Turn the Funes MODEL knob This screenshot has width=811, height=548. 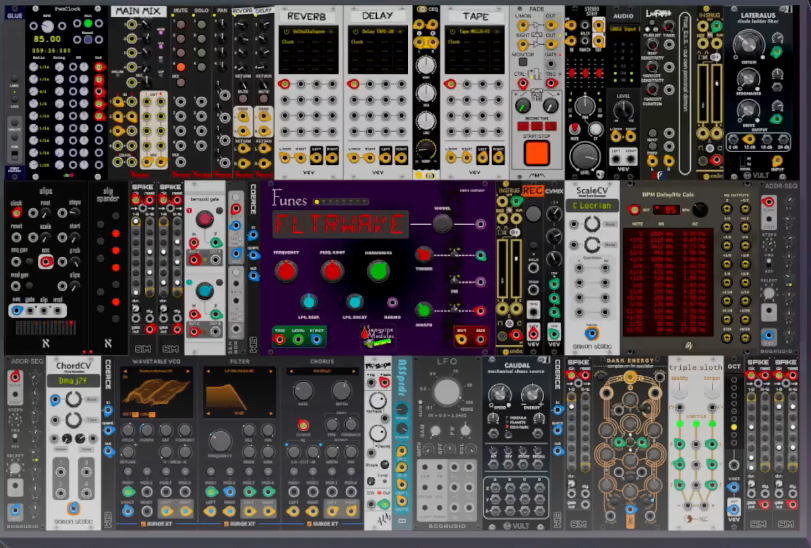coord(443,224)
